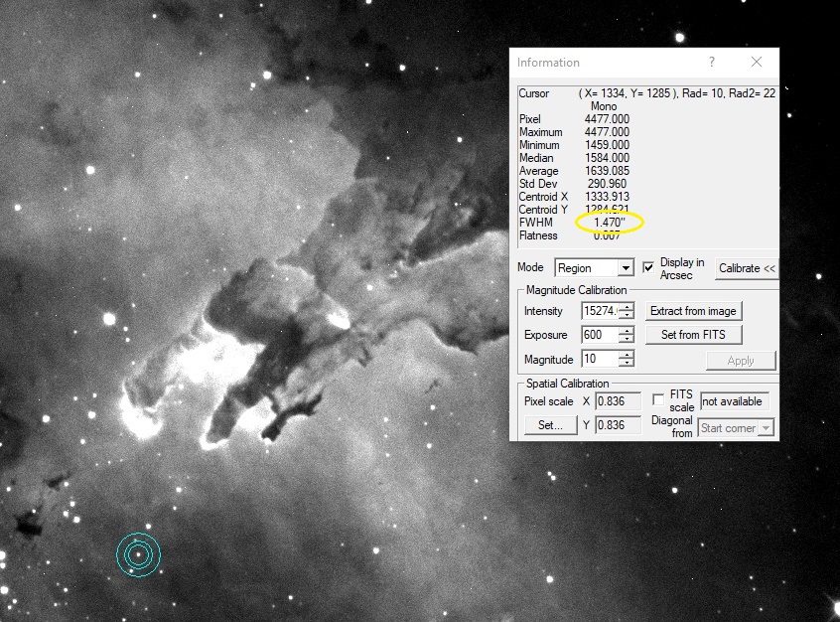
Task: Click the 'not available' FITS scale field
Action: click(x=735, y=401)
